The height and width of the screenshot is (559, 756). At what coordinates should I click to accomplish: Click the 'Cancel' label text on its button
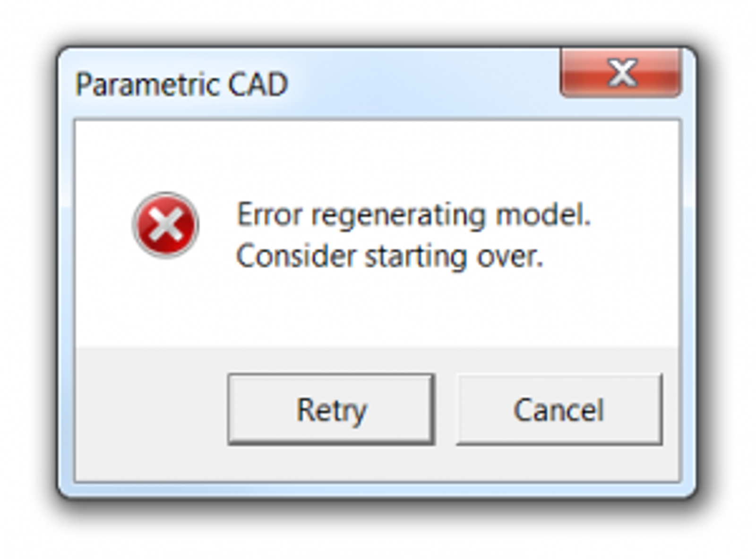(558, 410)
